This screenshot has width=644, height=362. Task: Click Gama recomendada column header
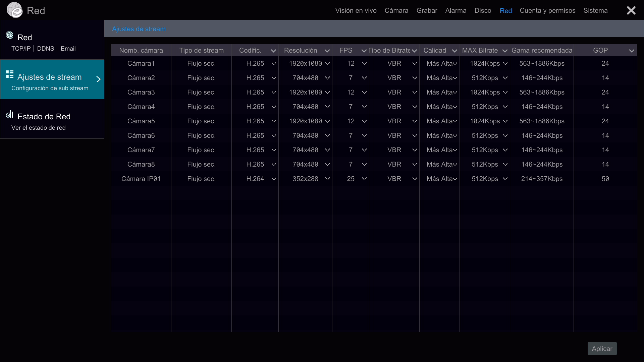tap(542, 50)
